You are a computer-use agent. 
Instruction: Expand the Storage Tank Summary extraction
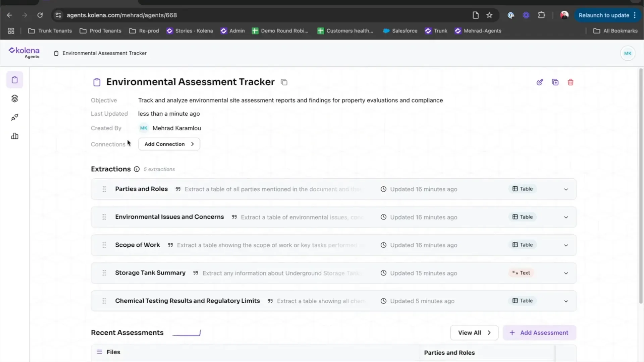[x=566, y=273]
